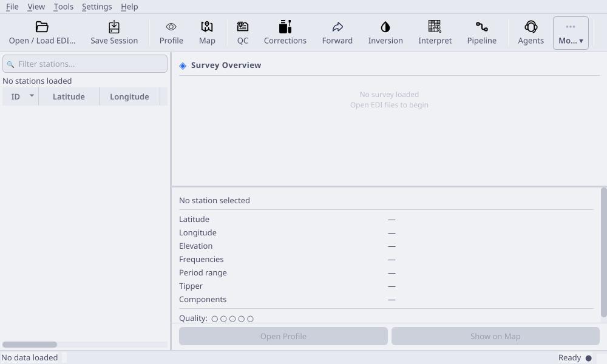This screenshot has width=607, height=364.
Task: Sort by Longitude column header
Action: pyautogui.click(x=129, y=96)
